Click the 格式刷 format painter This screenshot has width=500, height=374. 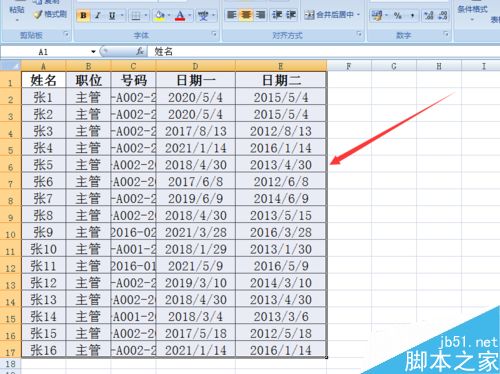click(x=50, y=14)
